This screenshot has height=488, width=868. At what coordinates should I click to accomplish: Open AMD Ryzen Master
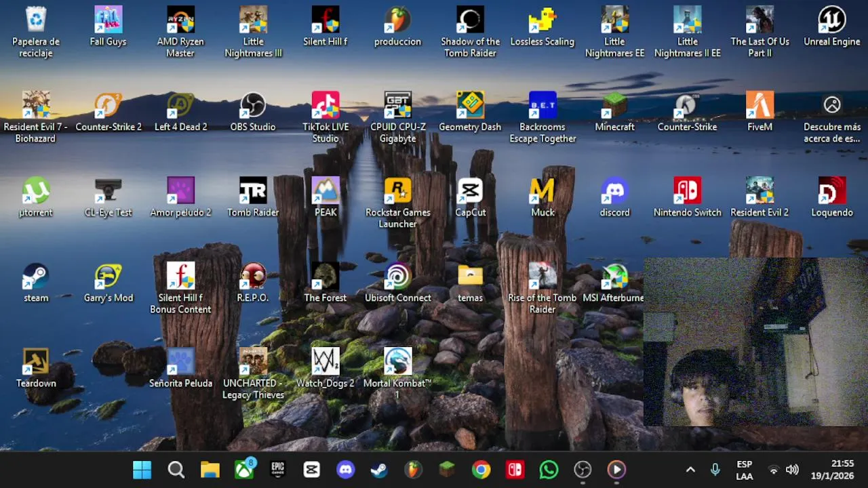coord(180,32)
